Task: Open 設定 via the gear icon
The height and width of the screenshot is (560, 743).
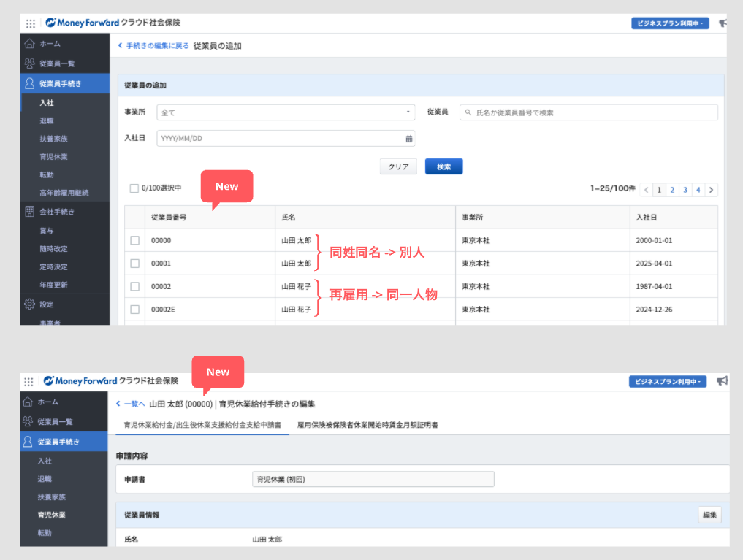Action: pos(29,304)
